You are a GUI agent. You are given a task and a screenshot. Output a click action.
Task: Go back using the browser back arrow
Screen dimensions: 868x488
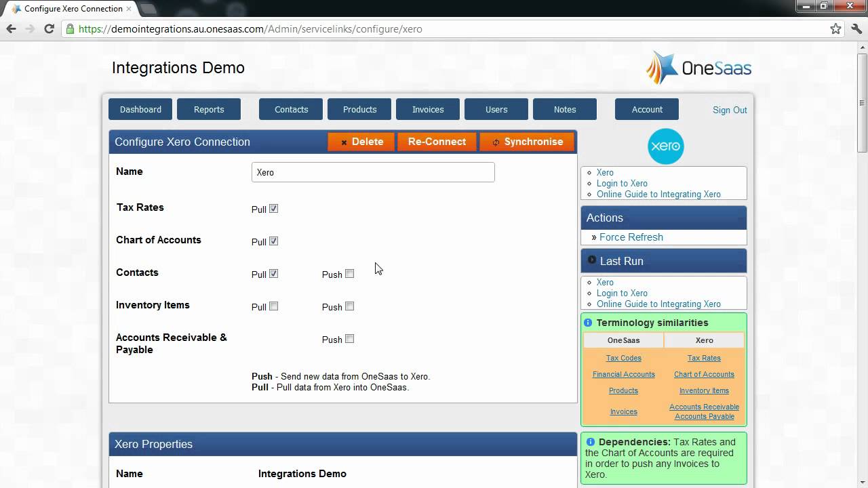[11, 29]
